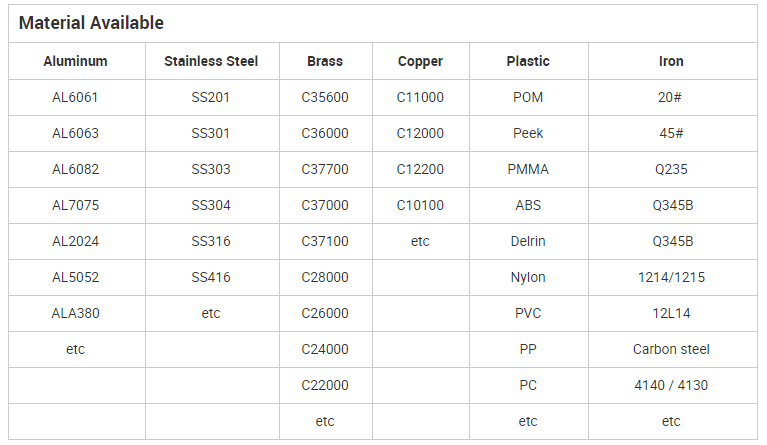
Task: Select the C35600 brass cell
Action: point(325,97)
